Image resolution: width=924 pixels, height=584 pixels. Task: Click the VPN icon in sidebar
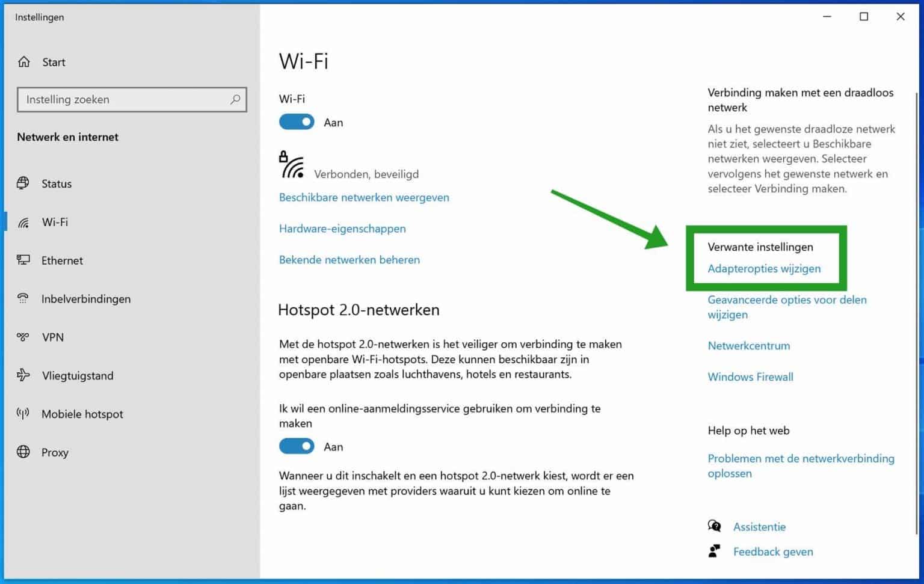23,337
